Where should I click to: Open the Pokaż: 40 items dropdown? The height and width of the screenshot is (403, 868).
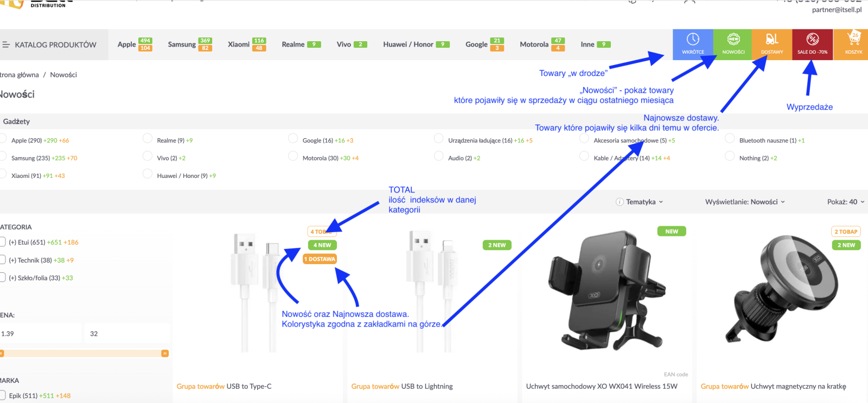coord(845,202)
